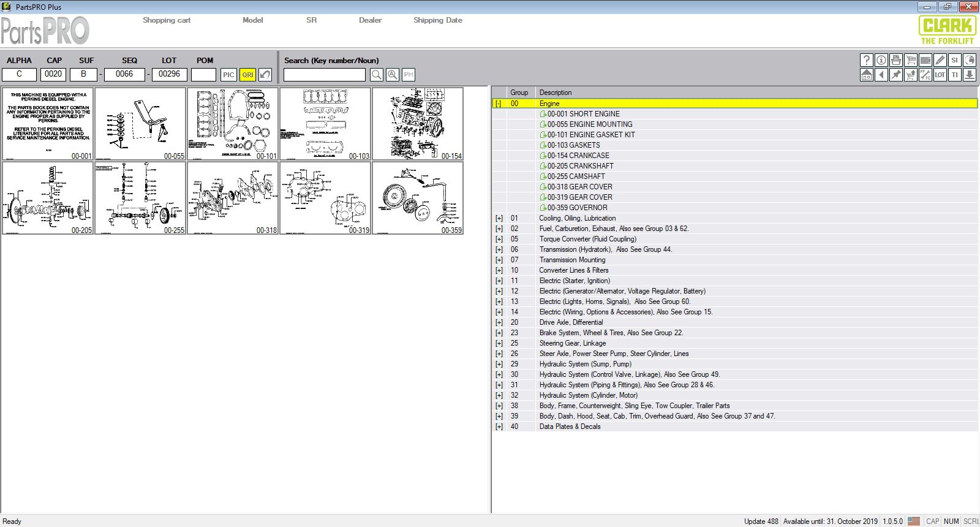Click the PartsPRO logo
The width and height of the screenshot is (980, 527).
tap(45, 30)
